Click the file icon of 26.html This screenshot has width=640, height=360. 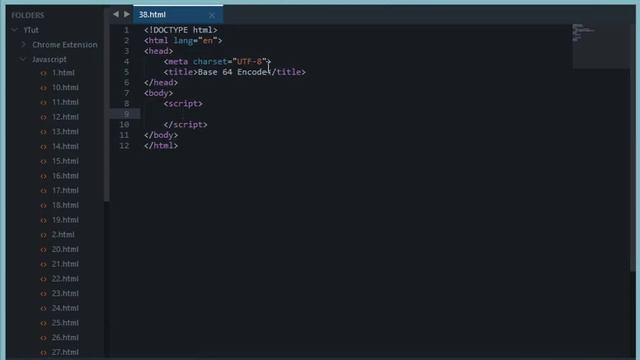44,338
